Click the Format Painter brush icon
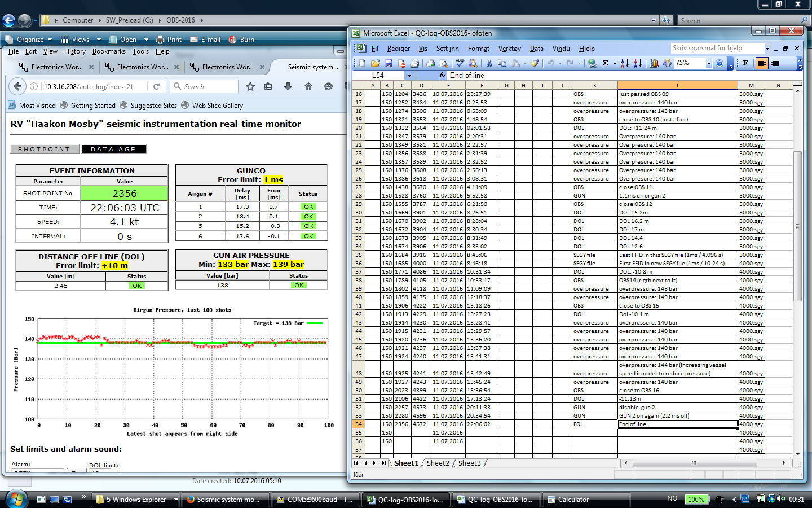The height and width of the screenshot is (508, 812). [x=535, y=63]
